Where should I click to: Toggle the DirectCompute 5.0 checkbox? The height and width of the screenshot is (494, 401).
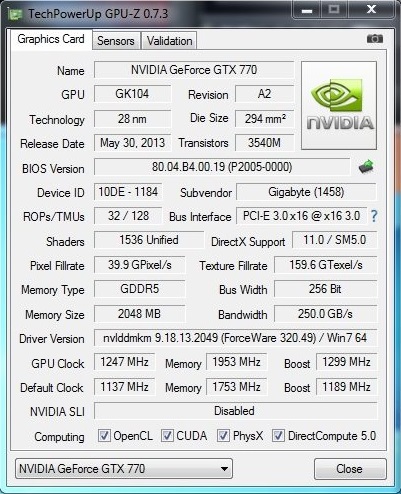(x=278, y=436)
